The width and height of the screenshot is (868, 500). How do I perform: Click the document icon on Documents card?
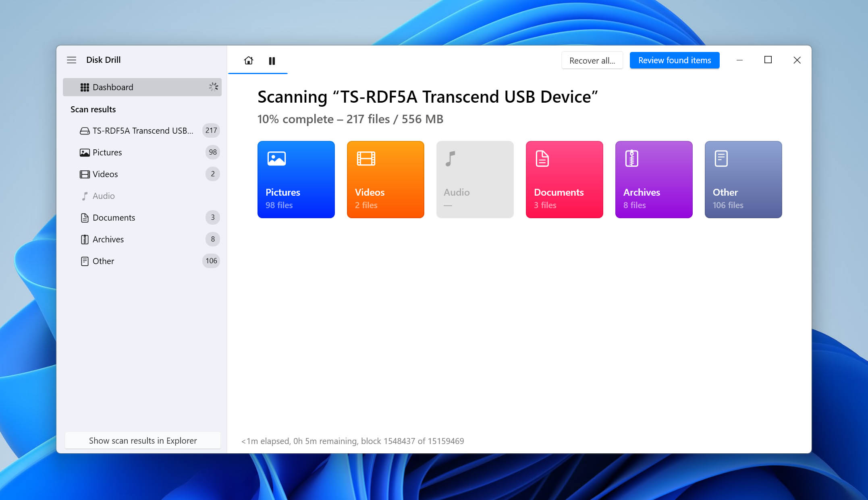pyautogui.click(x=542, y=159)
